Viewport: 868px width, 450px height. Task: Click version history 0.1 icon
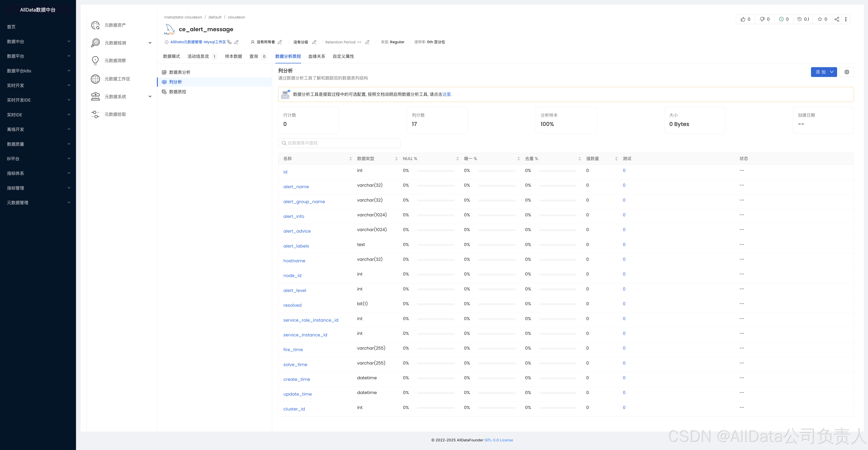point(800,19)
